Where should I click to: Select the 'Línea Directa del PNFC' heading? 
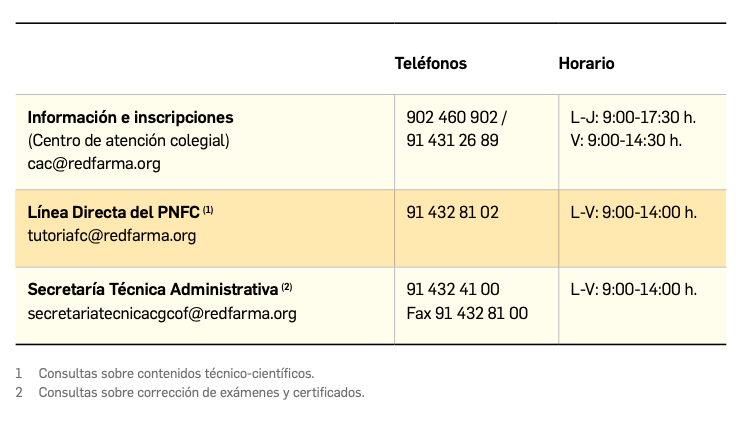pos(114,212)
